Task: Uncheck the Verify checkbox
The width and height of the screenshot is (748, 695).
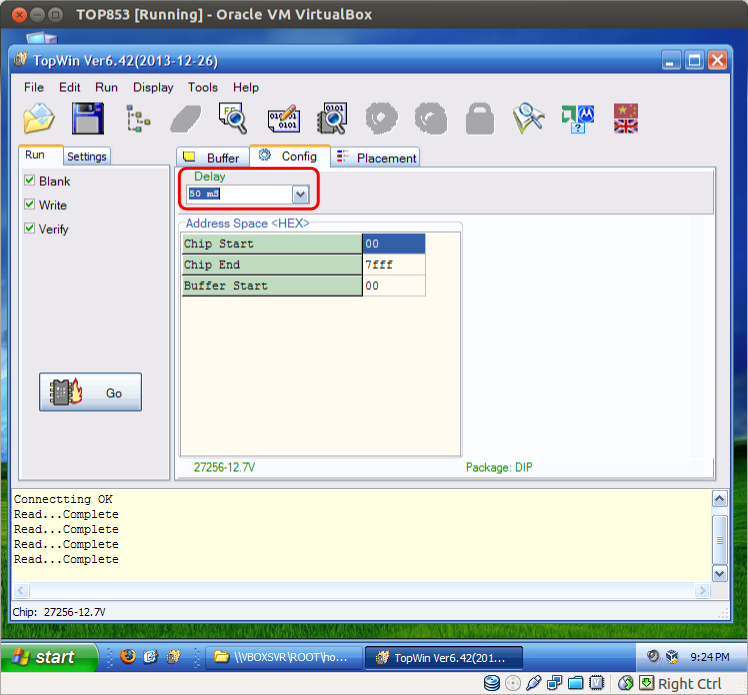Action: click(30, 228)
